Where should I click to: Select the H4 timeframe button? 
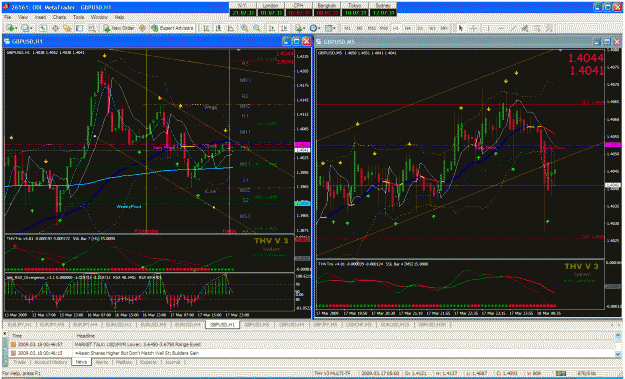(x=408, y=28)
